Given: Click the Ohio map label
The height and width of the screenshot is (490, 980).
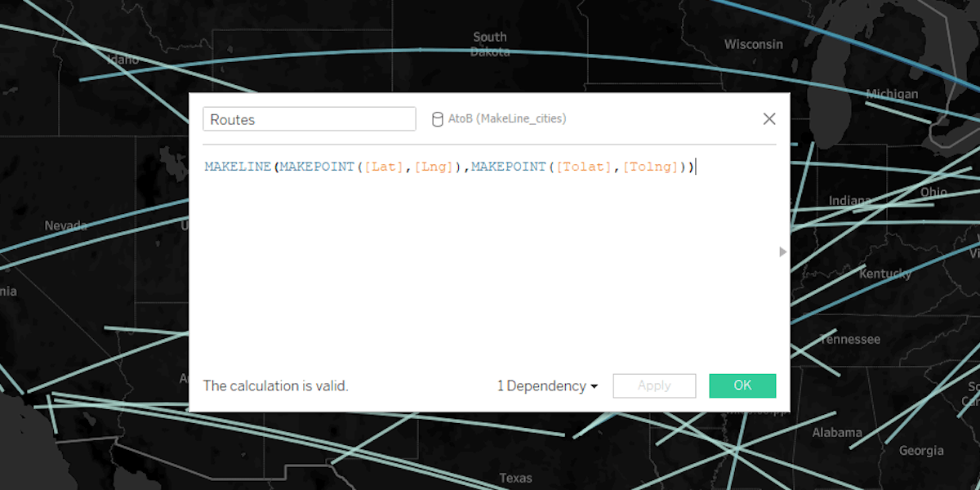Looking at the screenshot, I should [934, 192].
